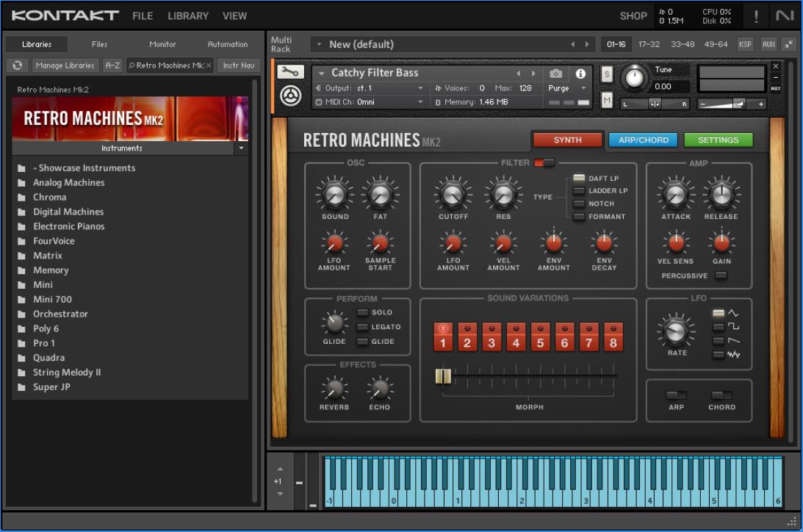
Task: Open instrument info with the i icon
Action: (x=580, y=73)
